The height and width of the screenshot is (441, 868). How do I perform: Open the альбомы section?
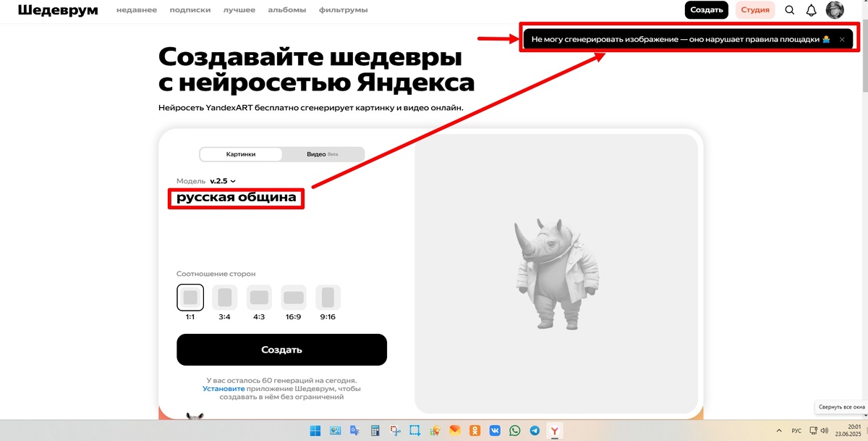tap(286, 10)
